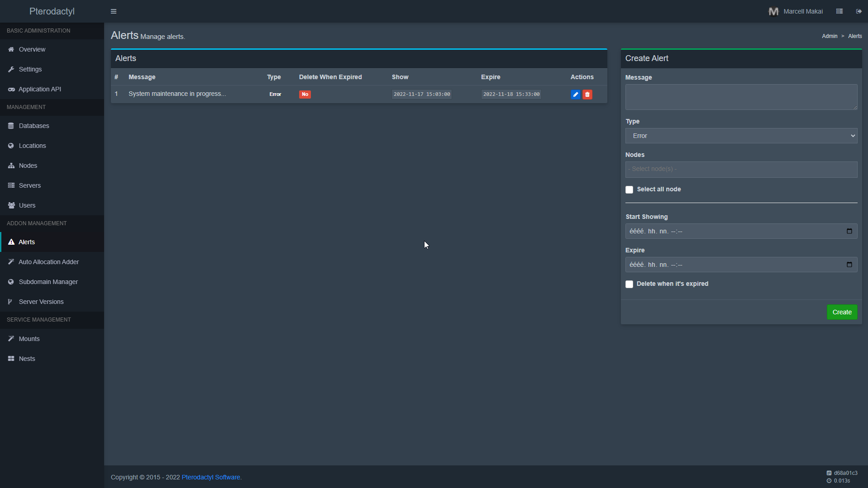Click the logout icon in top bar

pos(858,11)
